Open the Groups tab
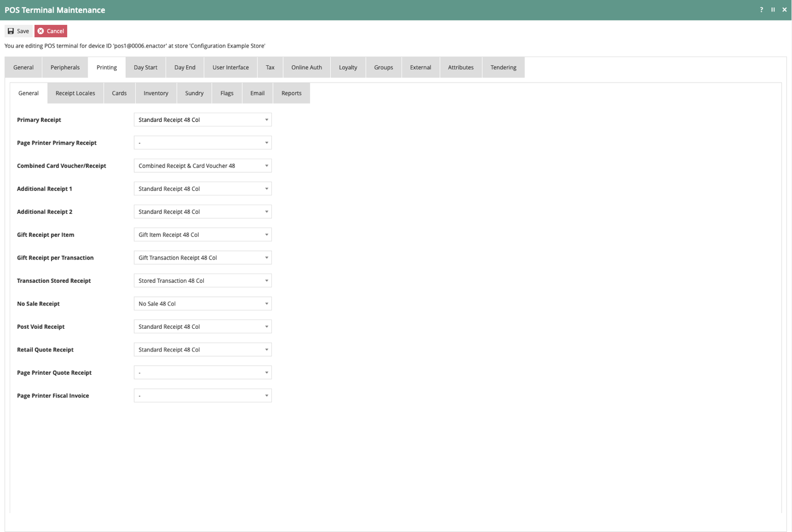Screen dimensions: 792x532 384,68
